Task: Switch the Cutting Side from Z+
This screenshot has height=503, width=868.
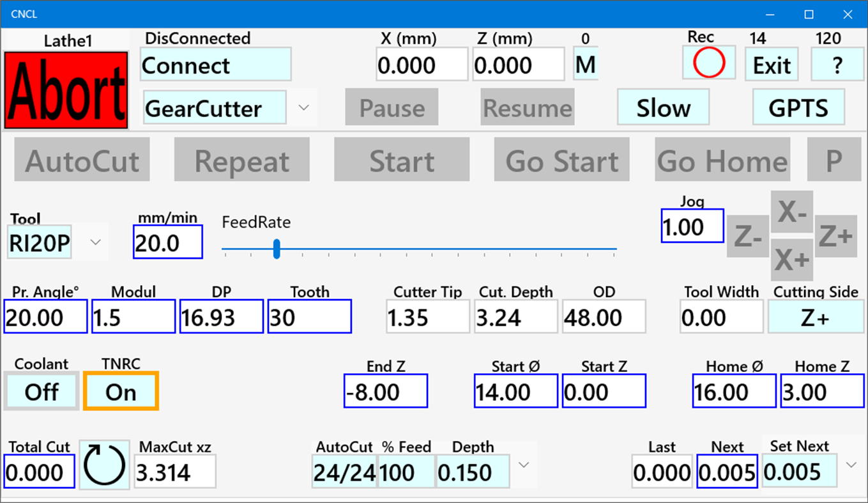Action: tap(816, 316)
